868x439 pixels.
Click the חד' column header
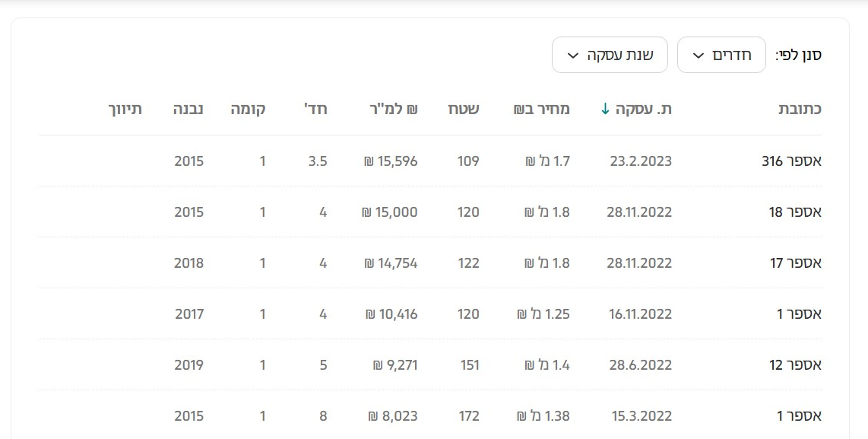315,109
